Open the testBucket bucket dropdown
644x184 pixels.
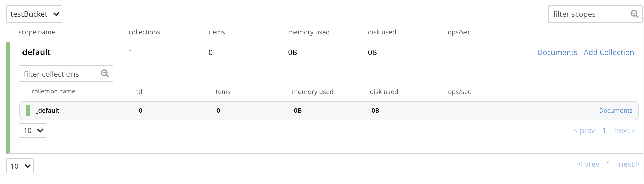coord(34,14)
